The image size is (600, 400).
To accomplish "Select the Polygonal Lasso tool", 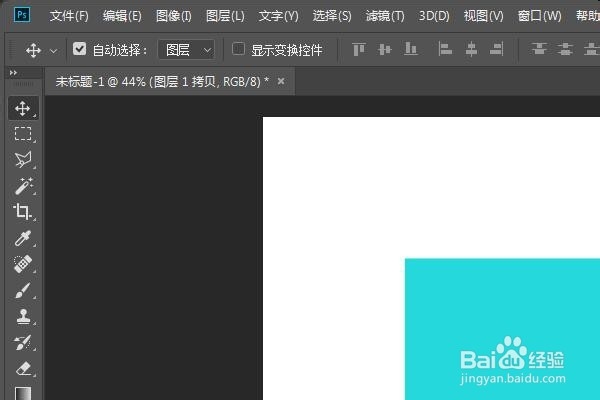I will coord(23,160).
